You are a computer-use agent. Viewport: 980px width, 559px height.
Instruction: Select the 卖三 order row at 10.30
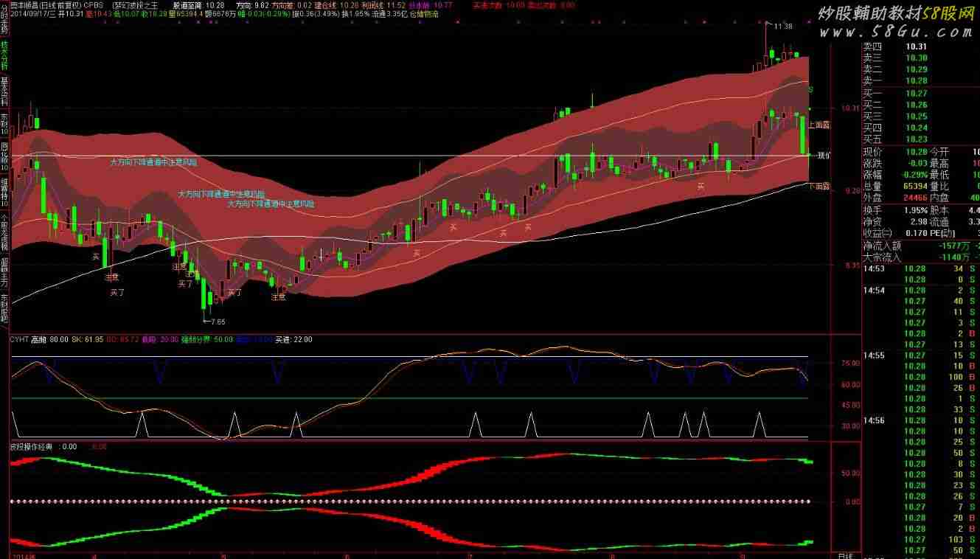(921, 58)
